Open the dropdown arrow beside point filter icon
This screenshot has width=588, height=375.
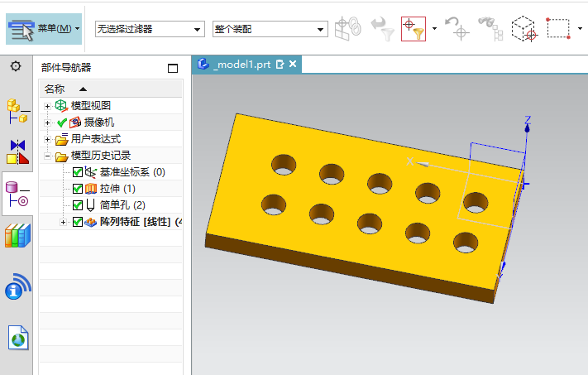434,28
